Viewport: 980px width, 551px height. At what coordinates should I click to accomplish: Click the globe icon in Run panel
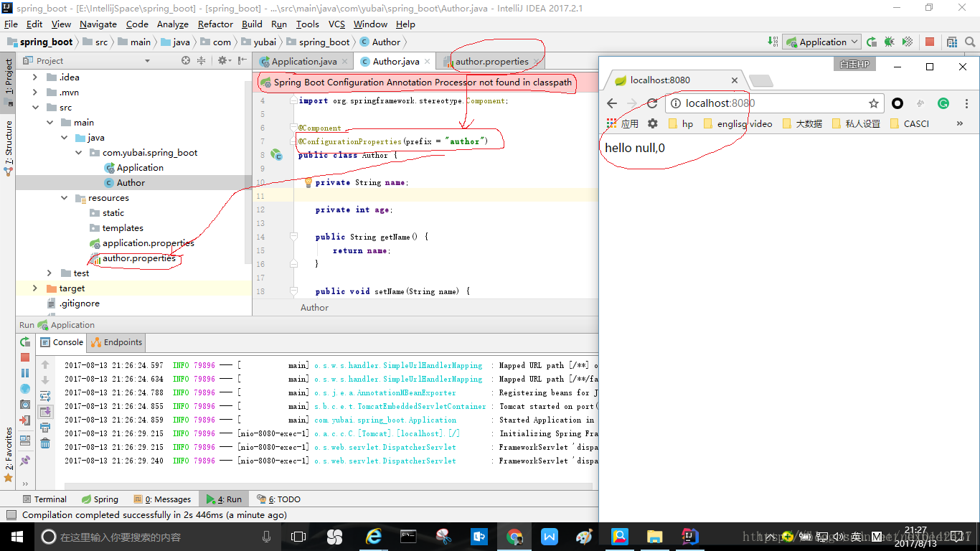(x=25, y=389)
